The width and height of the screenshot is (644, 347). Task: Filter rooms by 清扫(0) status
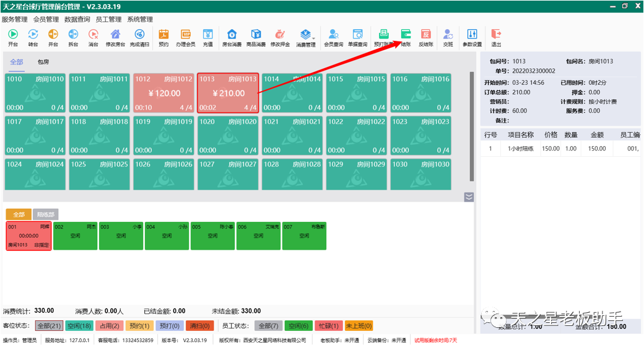click(199, 326)
